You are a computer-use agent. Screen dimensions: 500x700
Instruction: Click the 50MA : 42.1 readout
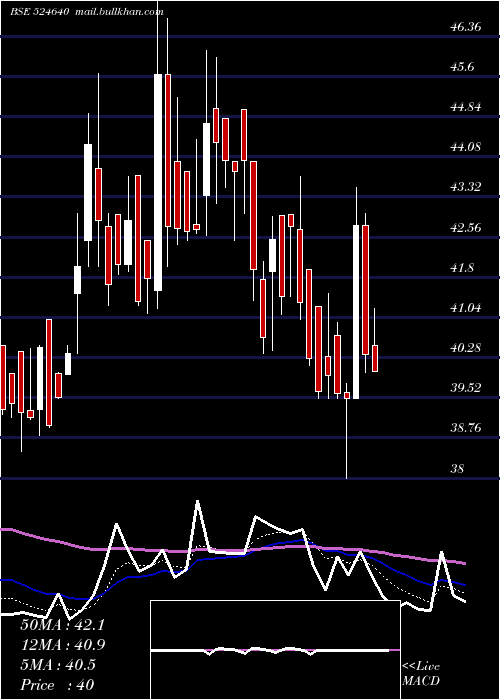point(62,625)
